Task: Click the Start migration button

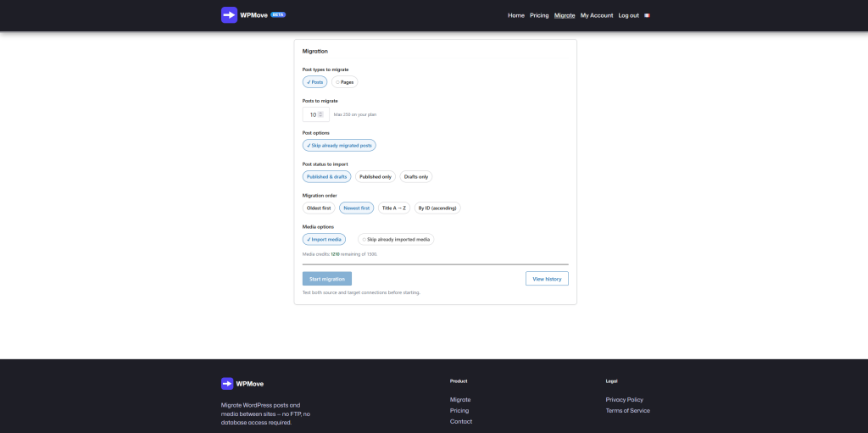Action: [327, 279]
